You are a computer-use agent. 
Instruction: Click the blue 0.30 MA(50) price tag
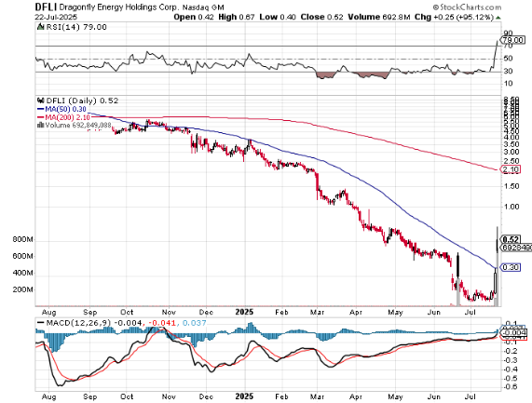(x=510, y=267)
